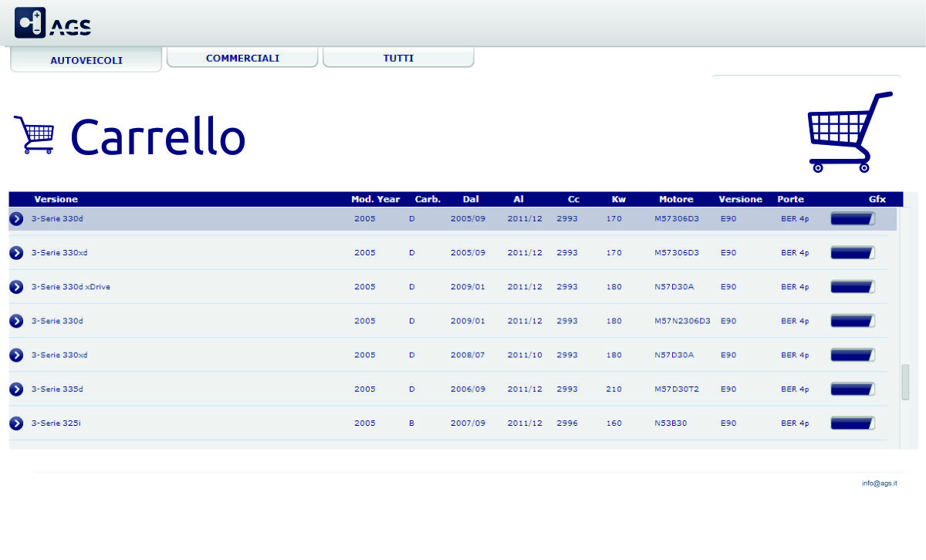Click E90 in the 3-Serie 325i row

pyautogui.click(x=728, y=423)
